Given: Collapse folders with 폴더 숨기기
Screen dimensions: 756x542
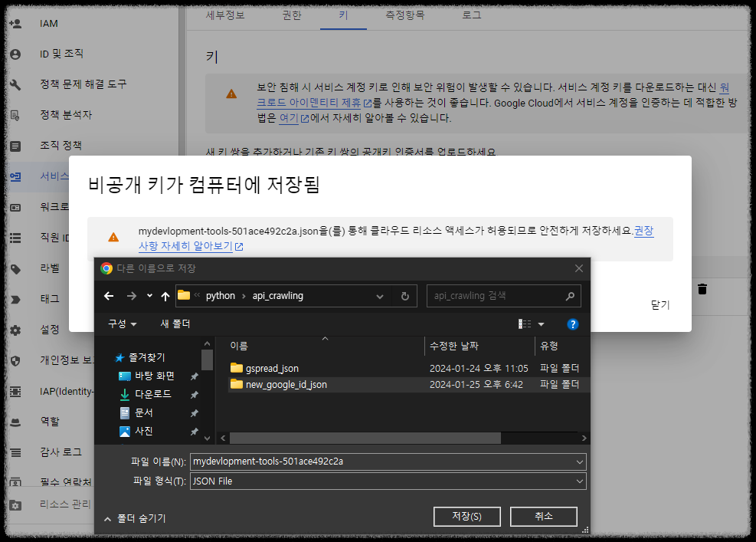Looking at the screenshot, I should [136, 519].
